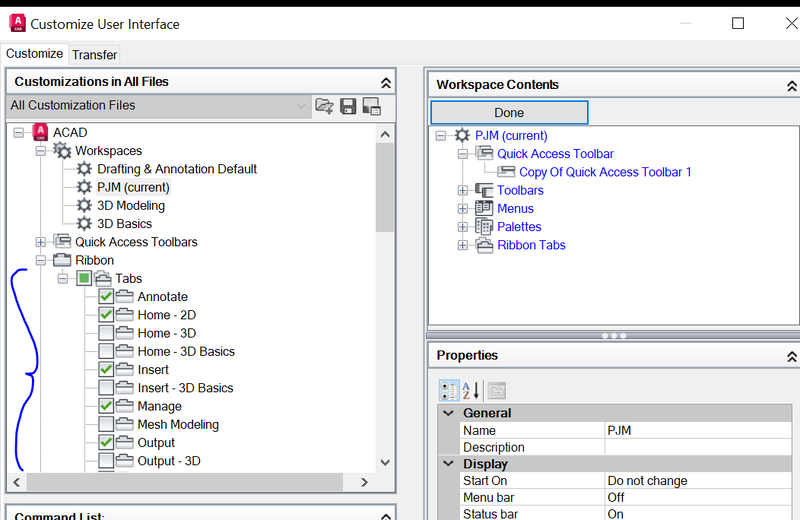
Task: Collapse the Workspaces tree node
Action: pyautogui.click(x=41, y=151)
